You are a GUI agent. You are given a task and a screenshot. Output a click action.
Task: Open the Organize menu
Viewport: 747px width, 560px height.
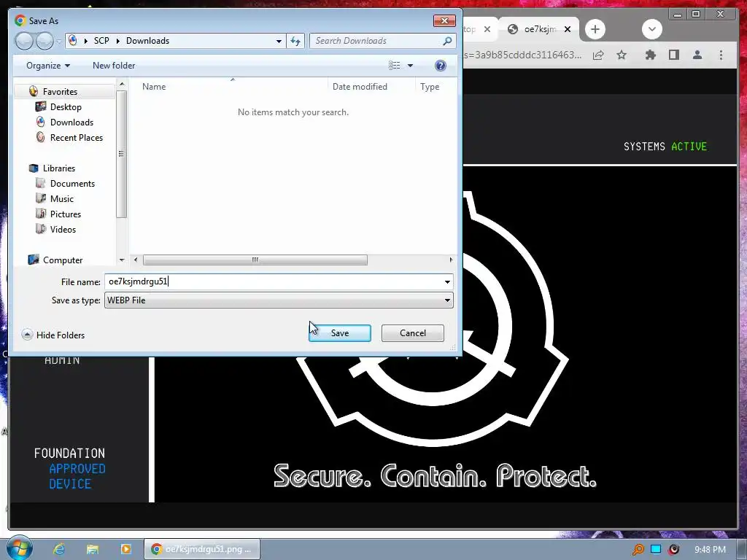click(48, 66)
